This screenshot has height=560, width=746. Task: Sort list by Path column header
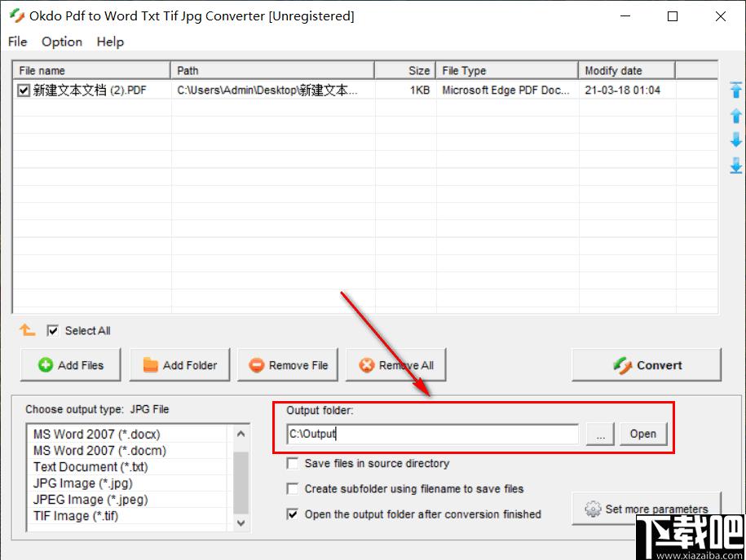(272, 70)
